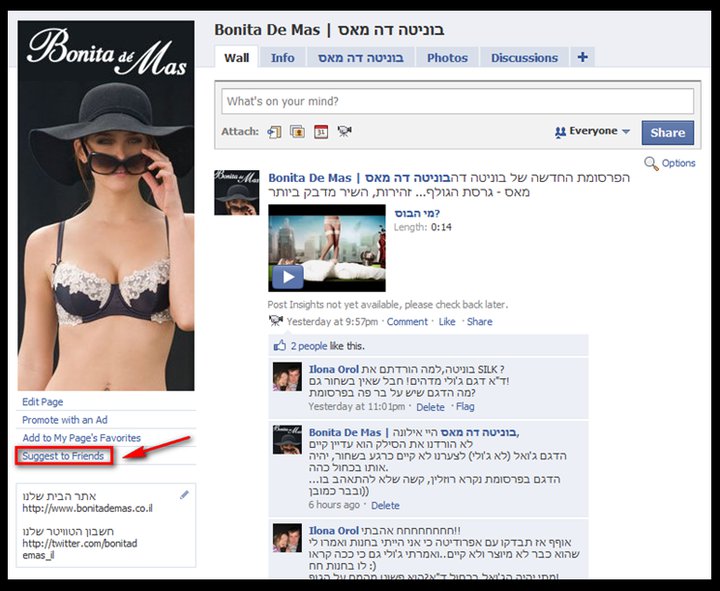
Task: Open the Discussions tab
Action: coord(524,58)
